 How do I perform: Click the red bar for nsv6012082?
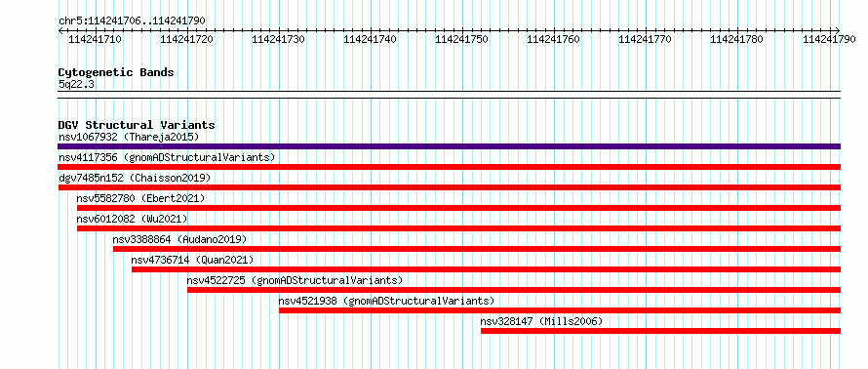(x=458, y=228)
